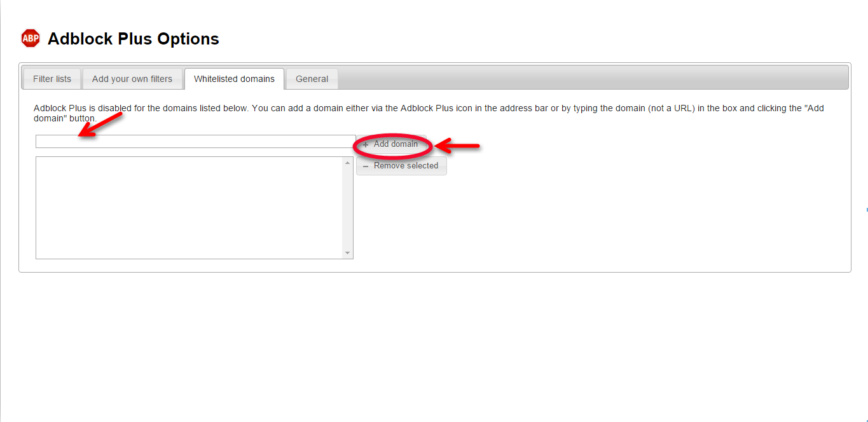Focus the domain entry text box
Image resolution: width=868 pixels, height=422 pixels.
pos(196,141)
